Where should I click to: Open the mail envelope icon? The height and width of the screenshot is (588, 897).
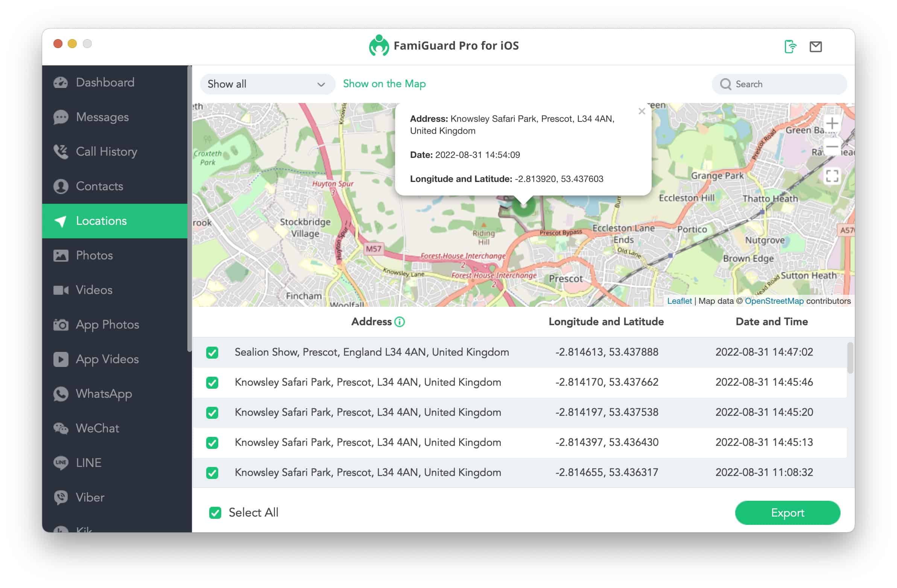(x=816, y=47)
